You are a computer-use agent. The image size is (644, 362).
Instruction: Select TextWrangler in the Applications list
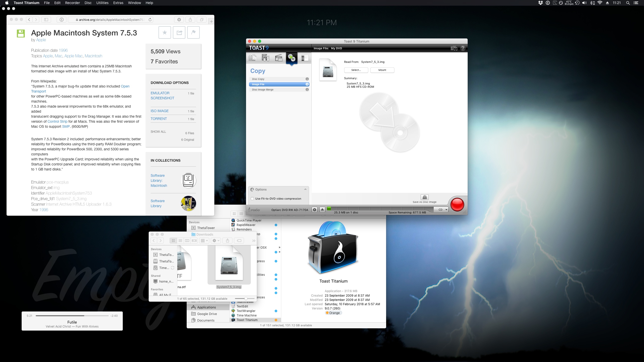[x=255, y=311]
